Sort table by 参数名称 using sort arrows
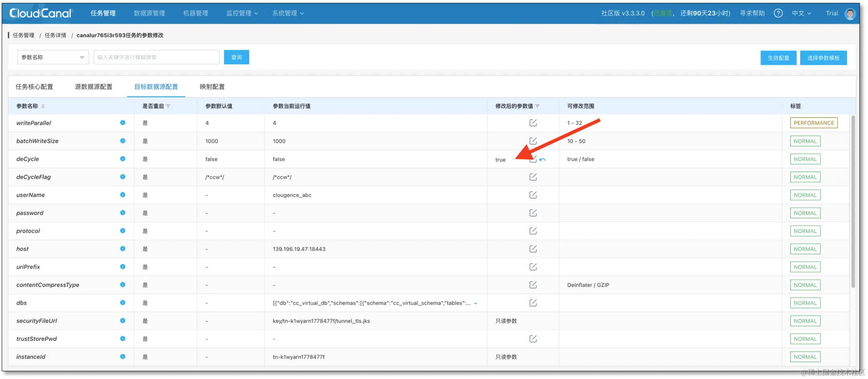The width and height of the screenshot is (868, 379). point(43,106)
